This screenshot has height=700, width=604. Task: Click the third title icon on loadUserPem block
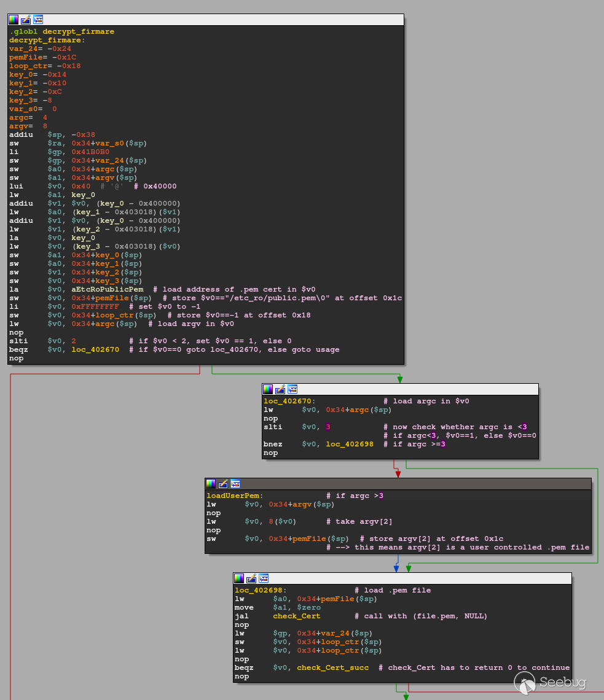coord(235,484)
